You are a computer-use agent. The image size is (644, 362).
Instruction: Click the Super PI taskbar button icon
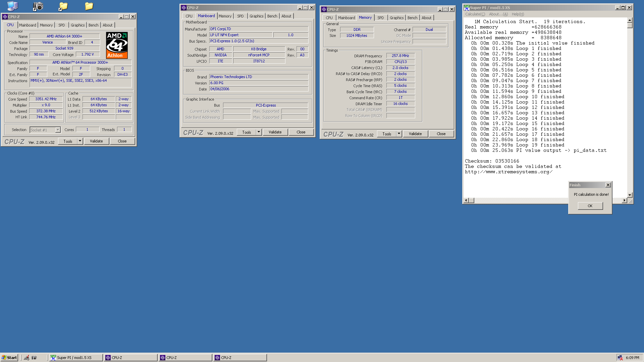tap(53, 357)
